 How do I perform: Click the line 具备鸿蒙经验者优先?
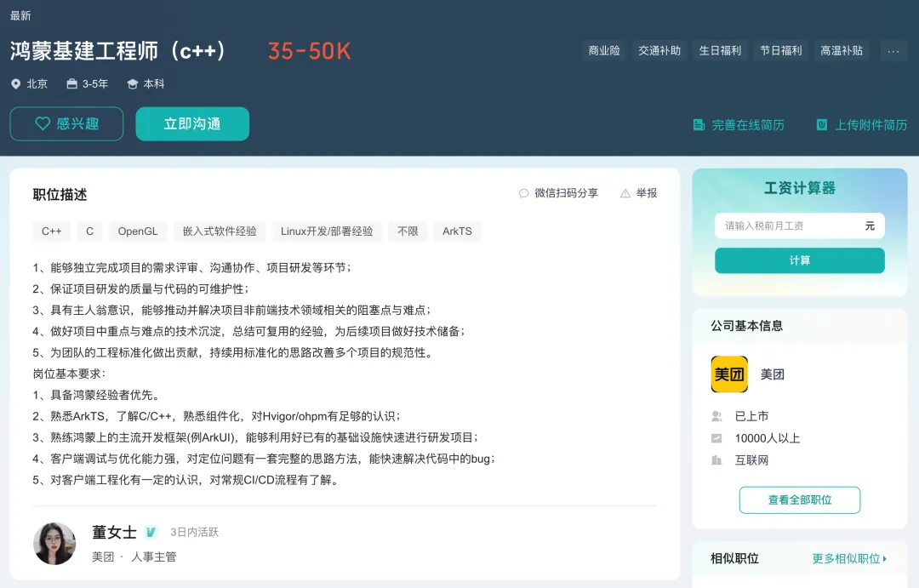[96, 395]
